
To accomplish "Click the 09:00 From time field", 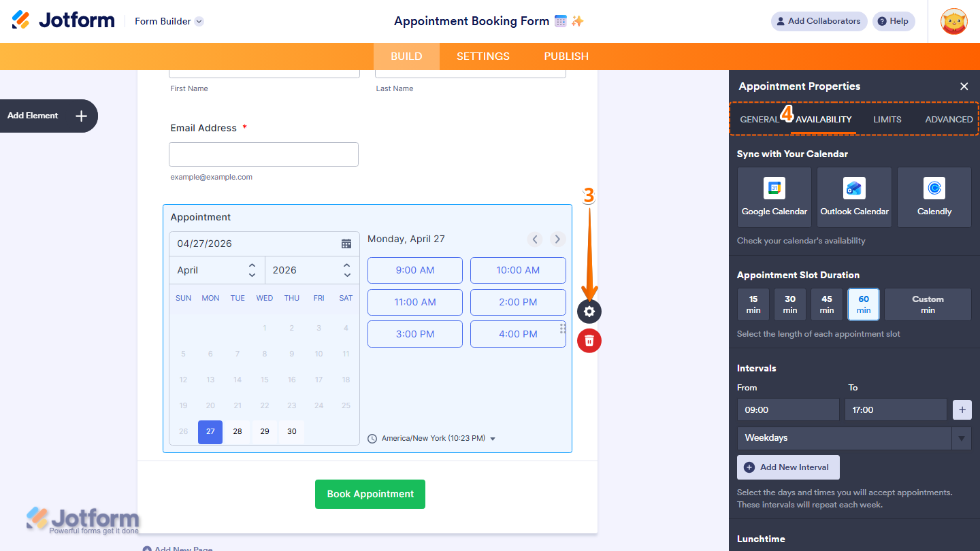I will 787,409.
